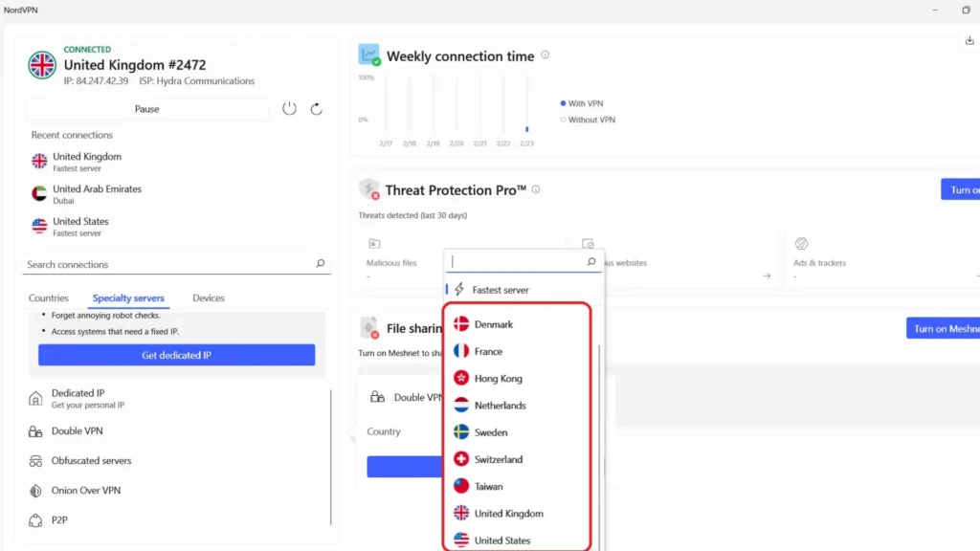Click the Ads & trackers threat card
This screenshot has width=980, height=551.
tap(883, 258)
